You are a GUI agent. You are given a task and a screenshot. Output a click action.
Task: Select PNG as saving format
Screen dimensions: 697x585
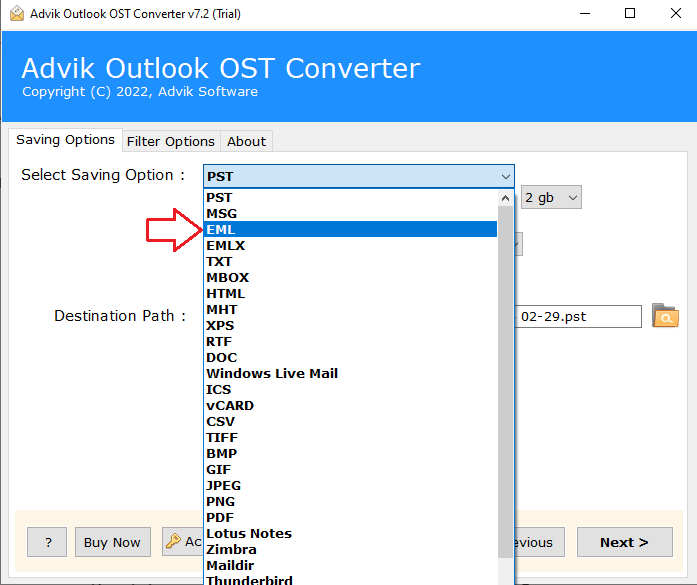click(350, 501)
